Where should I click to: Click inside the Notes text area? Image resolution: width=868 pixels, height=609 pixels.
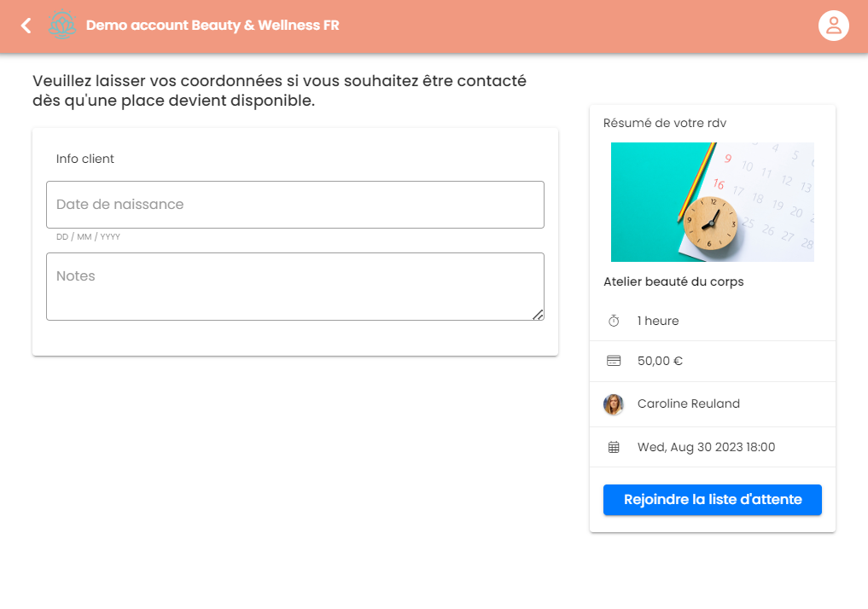click(295, 287)
